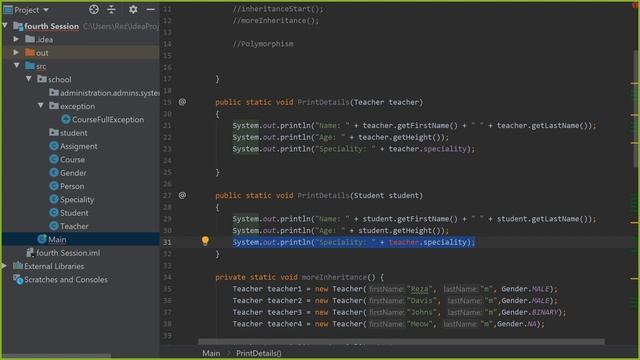
Task: Click the Course file name
Action: click(73, 160)
